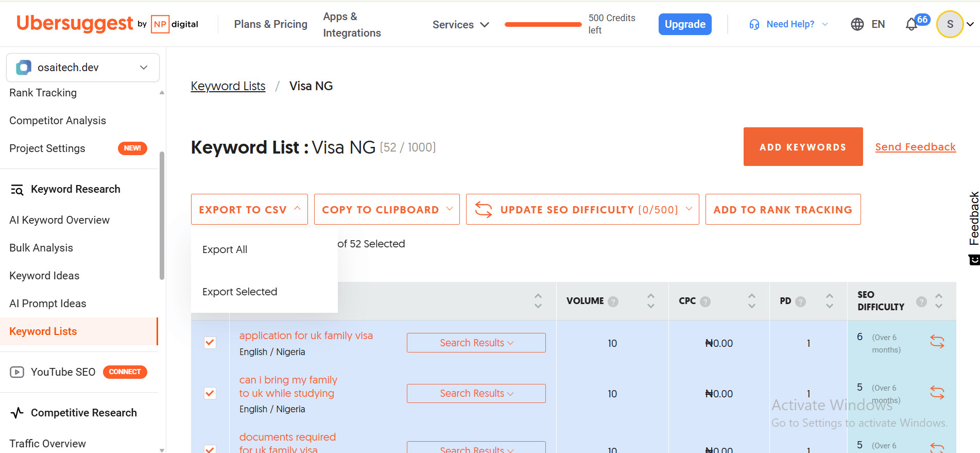980x453 pixels.
Task: Sort by keyword column arrows
Action: 538,301
